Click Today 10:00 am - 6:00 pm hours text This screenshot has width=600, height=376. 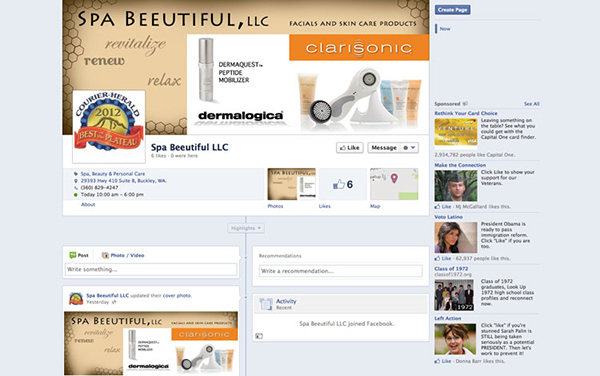(x=112, y=195)
